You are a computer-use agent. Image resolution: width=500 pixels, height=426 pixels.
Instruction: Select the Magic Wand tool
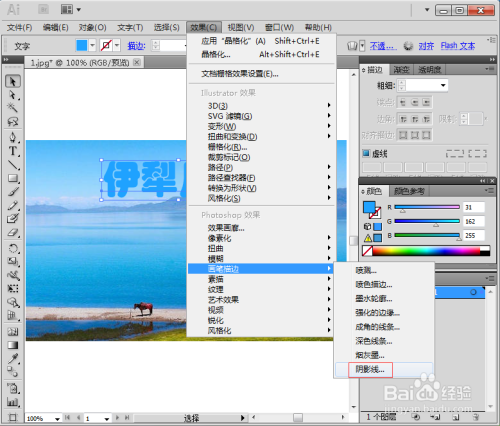click(13, 108)
